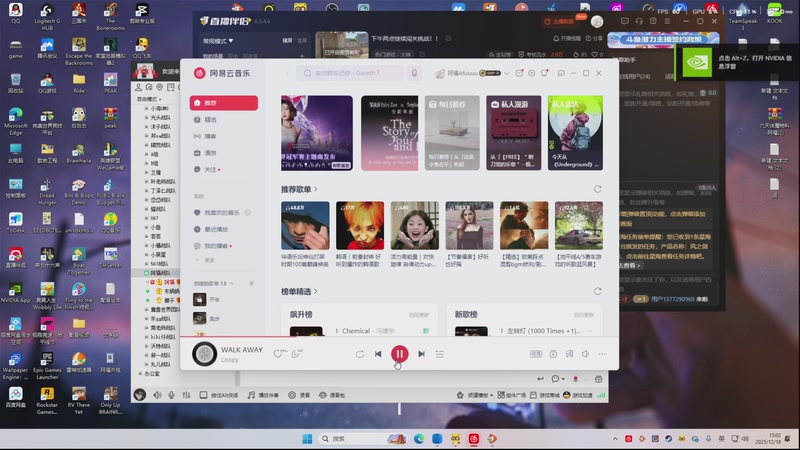Switch to mini player mode icon

[x=561, y=73]
